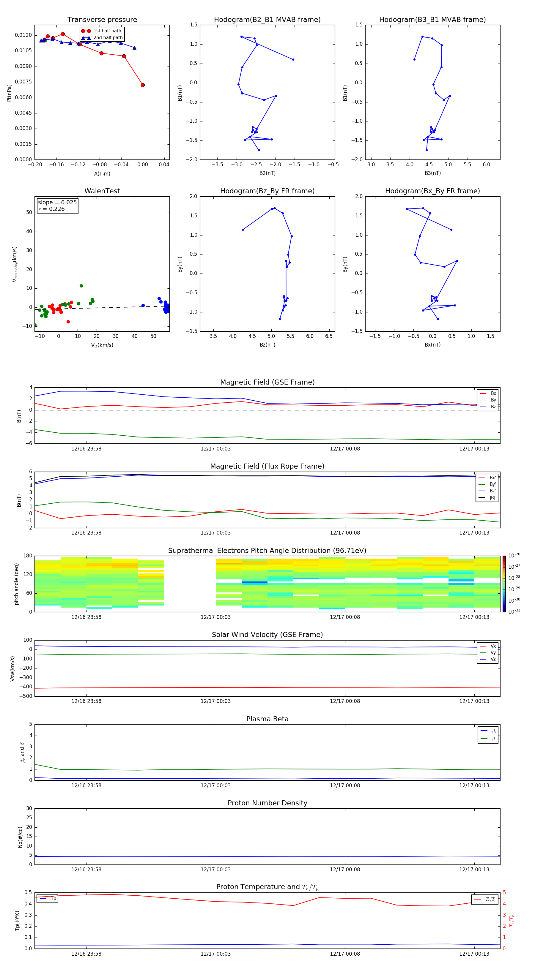Screen dimensions: 535x980
Task: Click the 'Proton Temperature and Te/Tp' title
Action: pos(267,887)
